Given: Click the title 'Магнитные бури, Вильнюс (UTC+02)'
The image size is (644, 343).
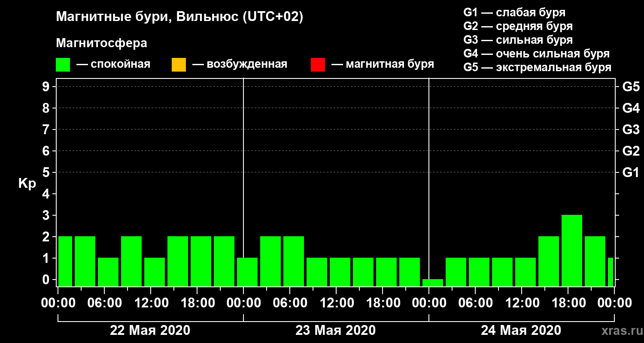Looking at the screenshot, I should (180, 18).
